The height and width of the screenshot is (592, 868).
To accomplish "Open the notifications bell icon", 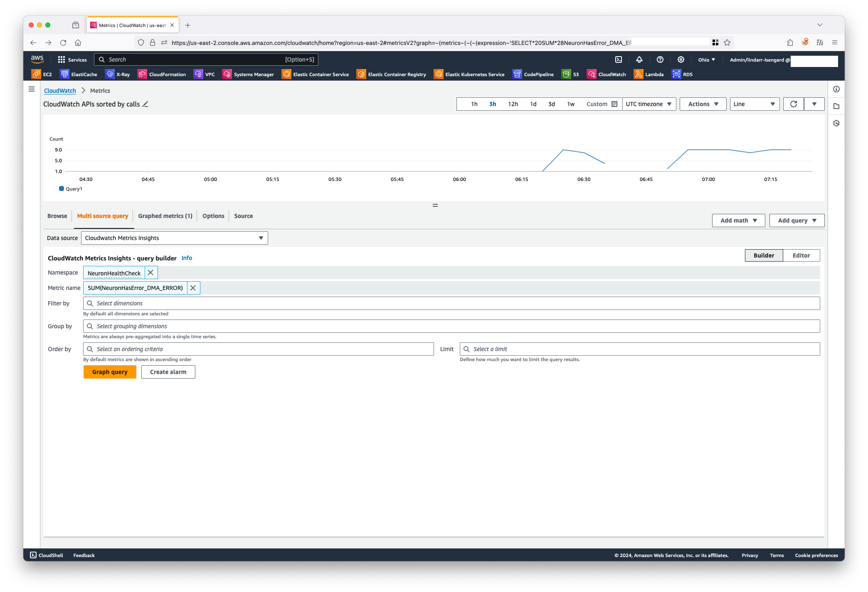I will coord(639,59).
